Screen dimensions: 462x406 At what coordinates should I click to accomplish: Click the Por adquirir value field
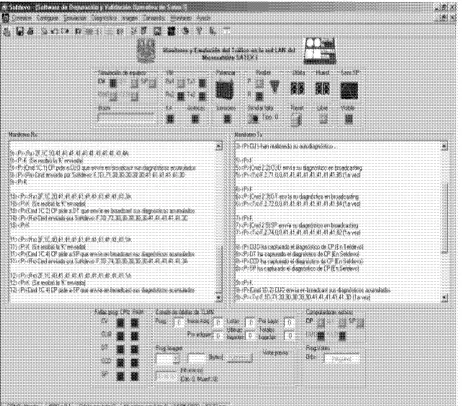tap(218, 335)
